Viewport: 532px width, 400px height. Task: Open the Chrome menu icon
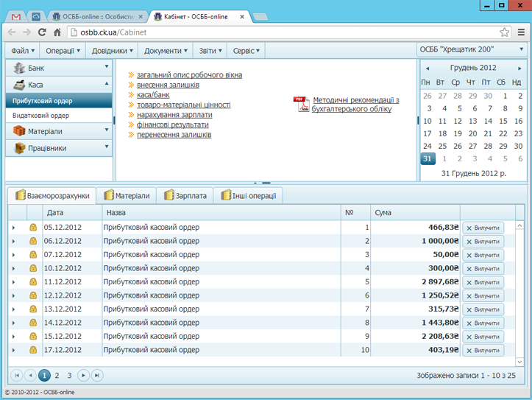click(521, 32)
